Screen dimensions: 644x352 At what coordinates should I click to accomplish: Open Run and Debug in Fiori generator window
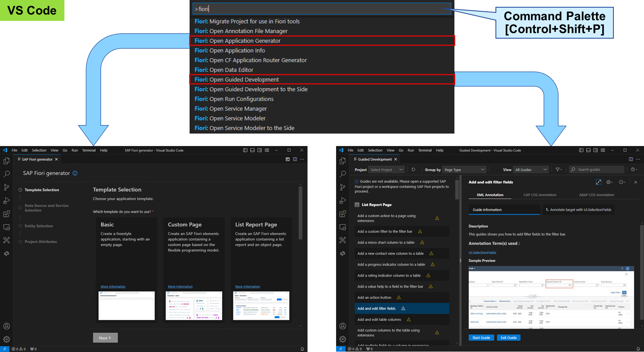[x=6, y=200]
